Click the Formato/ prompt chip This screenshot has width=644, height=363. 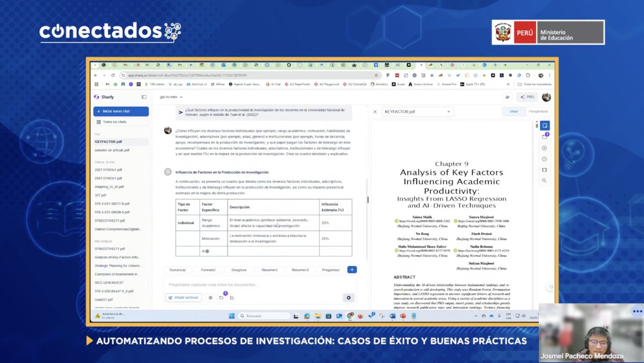208,270
